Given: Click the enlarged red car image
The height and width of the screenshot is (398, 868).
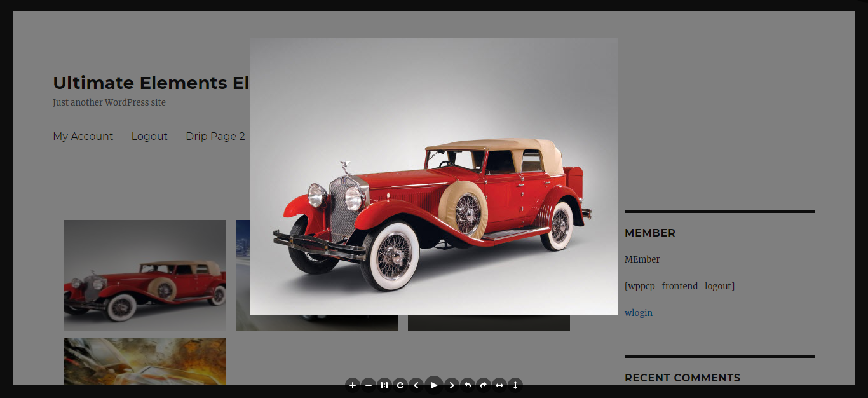Looking at the screenshot, I should click(434, 176).
